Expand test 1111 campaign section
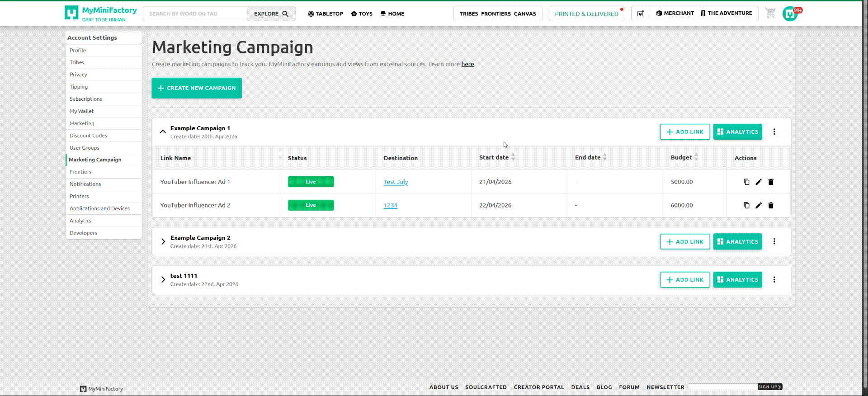 point(163,279)
